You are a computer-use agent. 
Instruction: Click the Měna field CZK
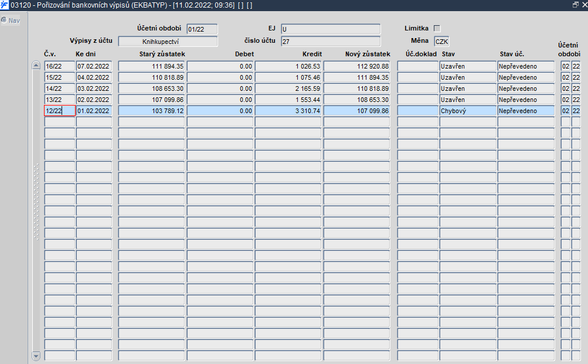(x=441, y=41)
